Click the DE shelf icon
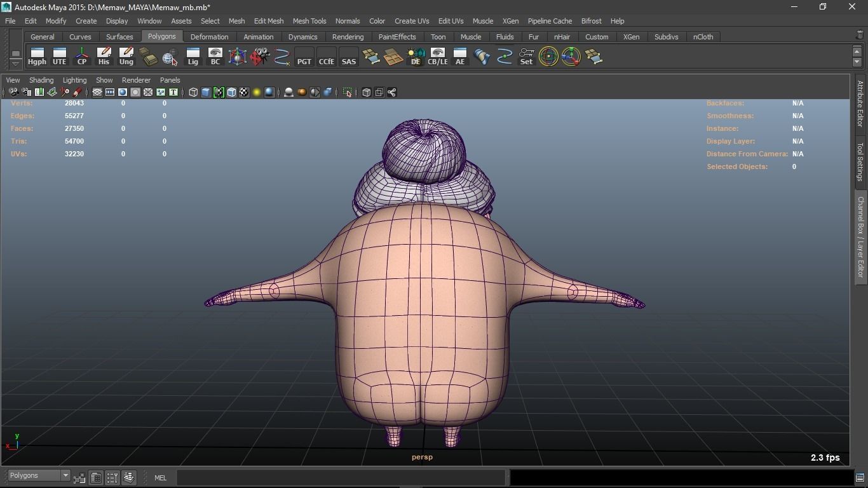The width and height of the screenshot is (868, 488). 416,57
